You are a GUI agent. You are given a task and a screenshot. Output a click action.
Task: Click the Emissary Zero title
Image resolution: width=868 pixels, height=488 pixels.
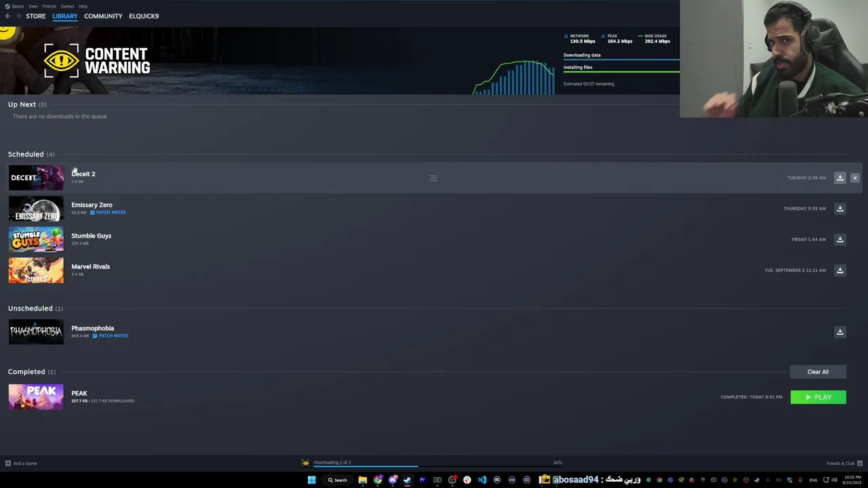point(92,205)
